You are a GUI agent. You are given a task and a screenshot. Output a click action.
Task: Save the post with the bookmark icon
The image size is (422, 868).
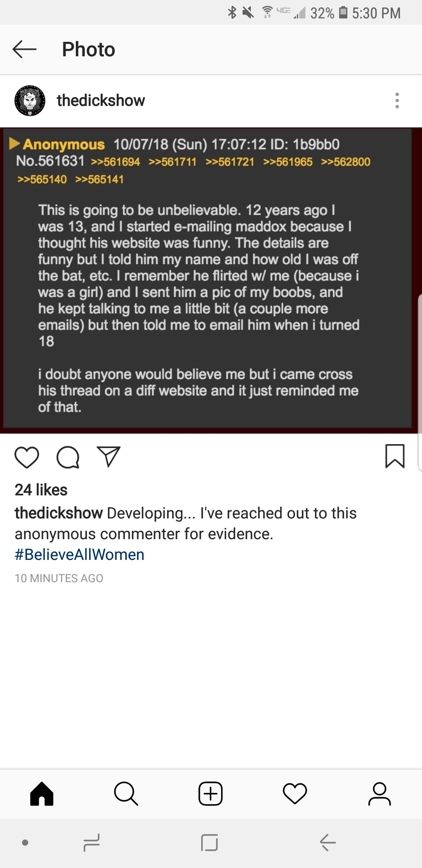[395, 456]
